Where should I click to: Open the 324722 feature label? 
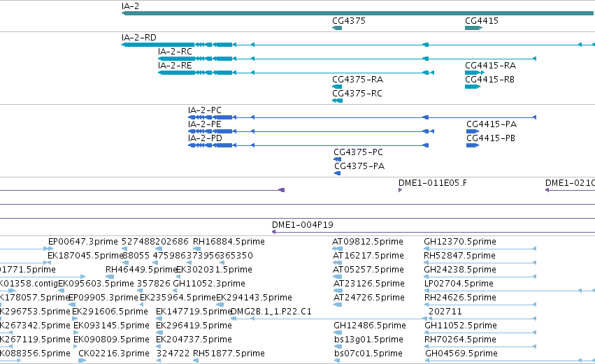173,354
